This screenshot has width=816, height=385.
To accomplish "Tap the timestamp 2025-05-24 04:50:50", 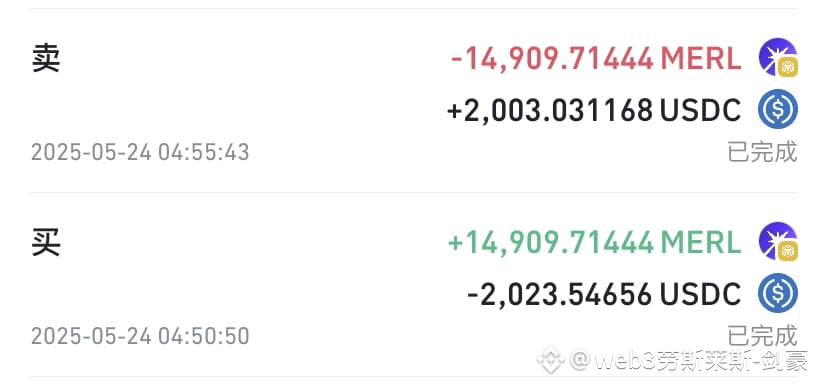I will coord(140,336).
